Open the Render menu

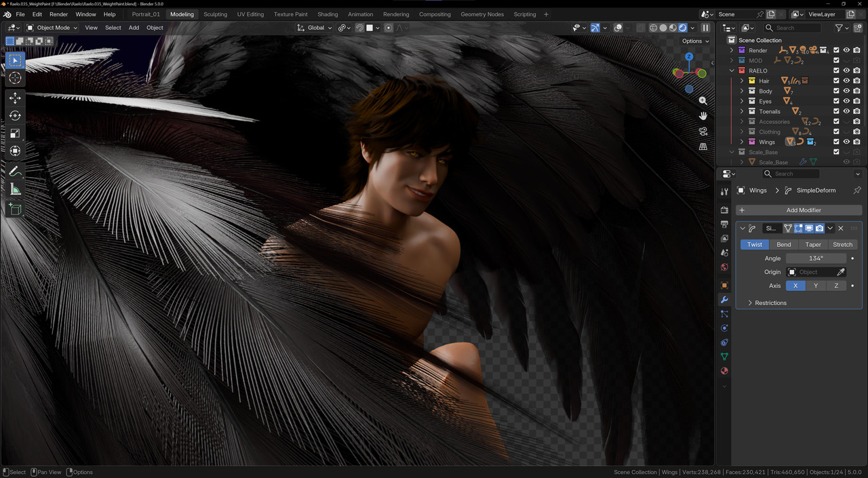58,14
